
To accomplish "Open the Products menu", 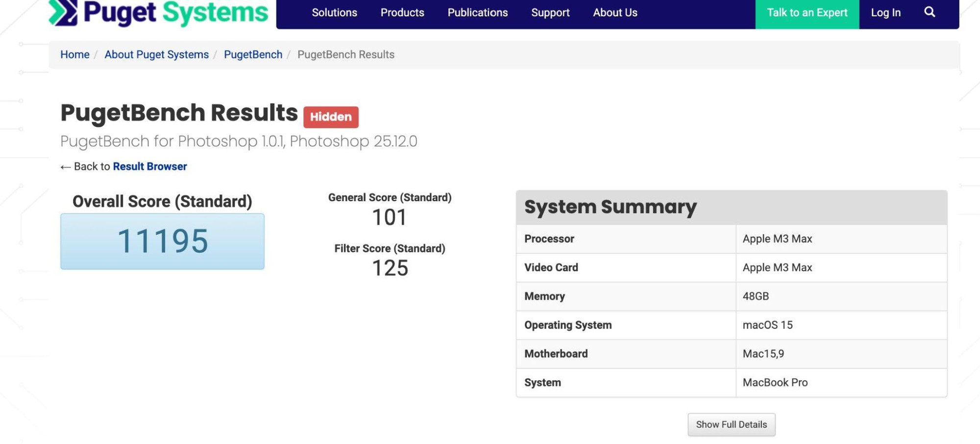I will tap(402, 13).
